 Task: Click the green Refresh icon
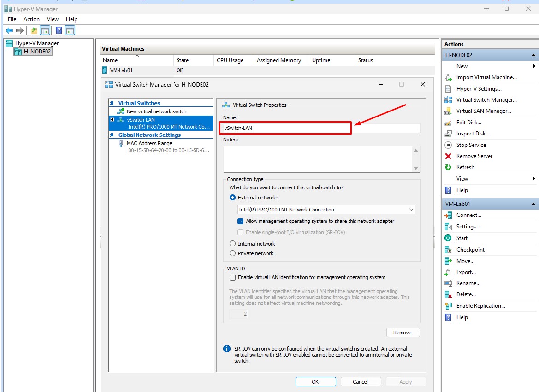click(x=448, y=167)
